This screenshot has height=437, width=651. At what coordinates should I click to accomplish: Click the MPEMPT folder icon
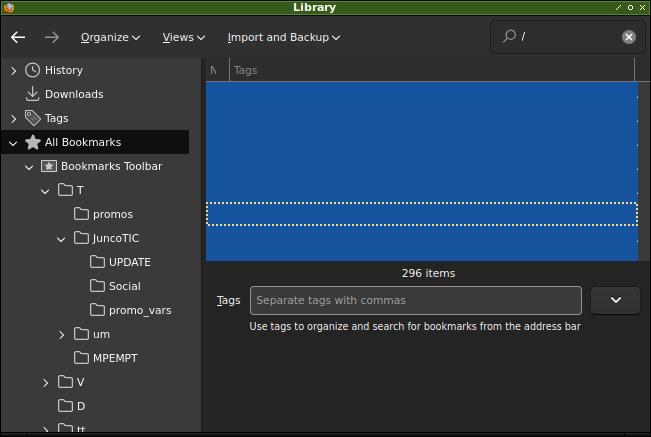coord(81,358)
